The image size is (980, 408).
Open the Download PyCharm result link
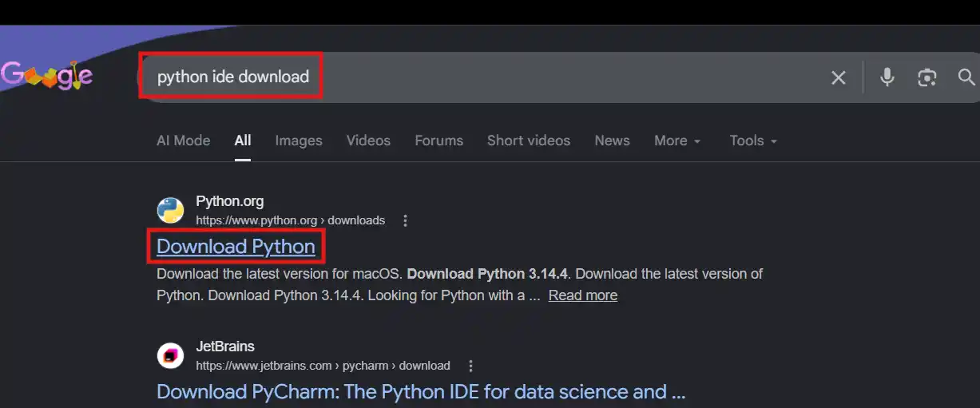point(421,391)
